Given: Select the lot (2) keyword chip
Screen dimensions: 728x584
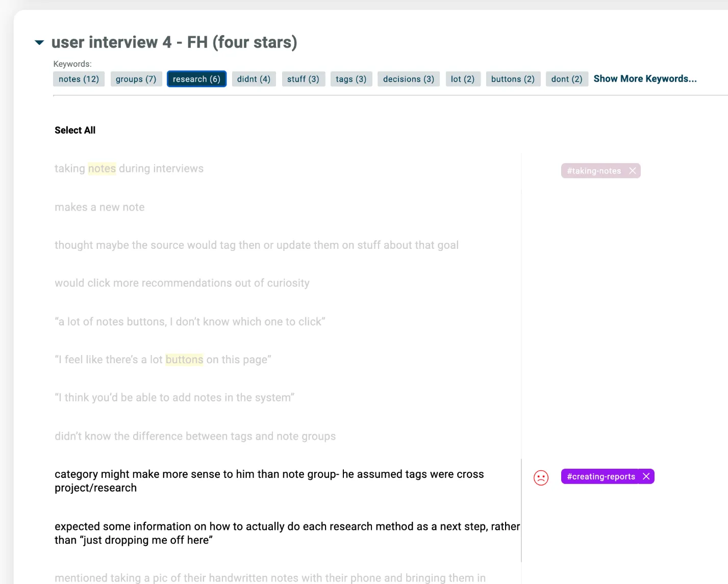Looking at the screenshot, I should pyautogui.click(x=463, y=79).
